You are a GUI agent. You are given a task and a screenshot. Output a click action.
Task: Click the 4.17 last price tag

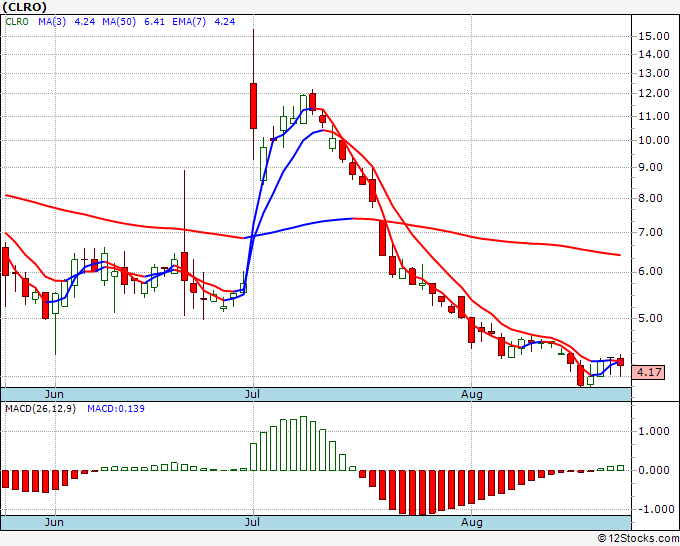point(648,372)
